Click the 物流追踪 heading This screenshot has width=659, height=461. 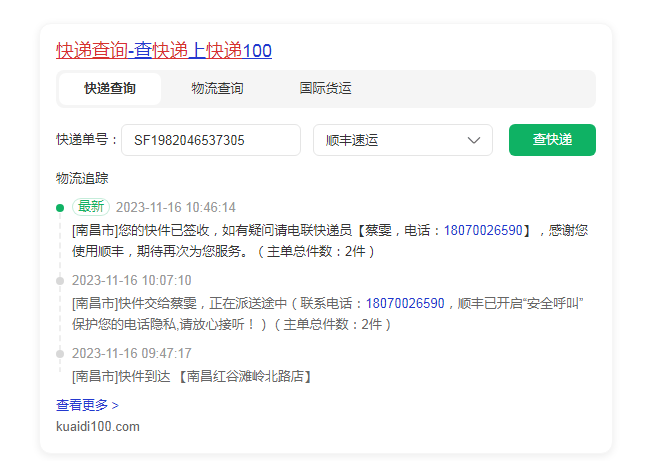coord(82,178)
